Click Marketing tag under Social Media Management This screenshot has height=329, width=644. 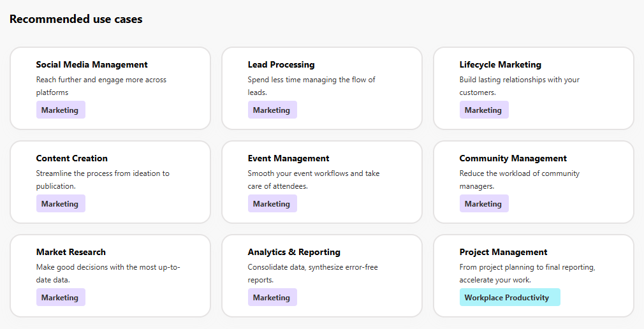(60, 110)
